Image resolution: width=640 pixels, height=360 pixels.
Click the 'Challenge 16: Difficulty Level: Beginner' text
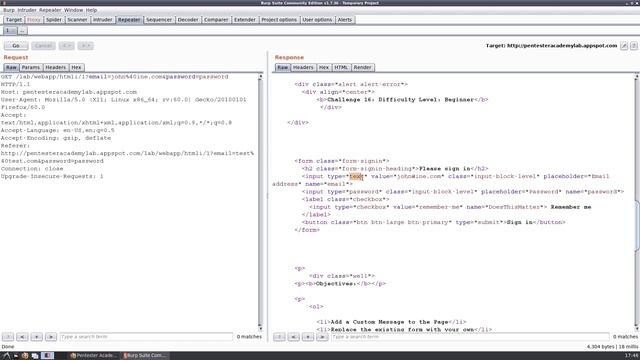(x=400, y=100)
